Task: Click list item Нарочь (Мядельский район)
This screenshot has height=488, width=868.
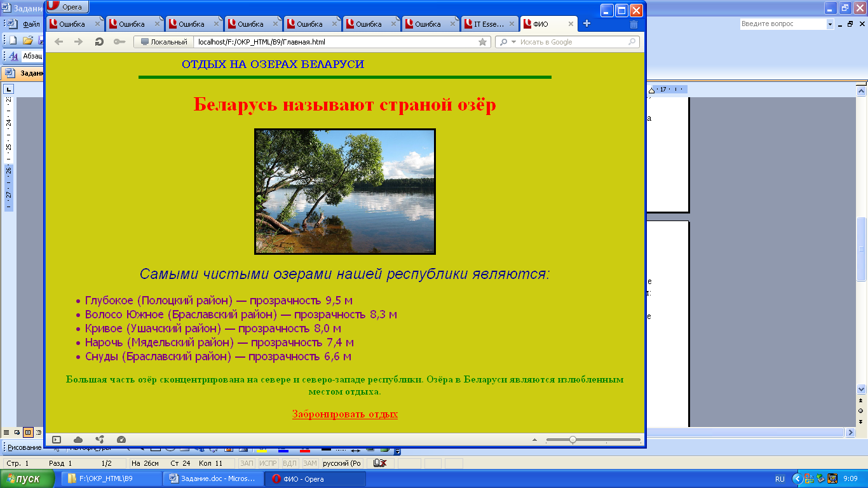Action: 219,342
